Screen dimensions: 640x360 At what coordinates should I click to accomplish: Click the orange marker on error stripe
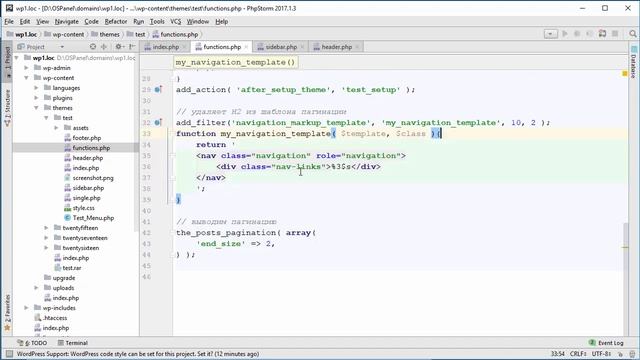pyautogui.click(x=625, y=247)
